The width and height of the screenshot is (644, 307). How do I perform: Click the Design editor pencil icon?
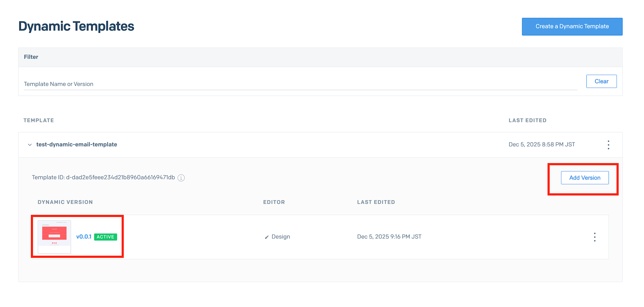point(267,237)
